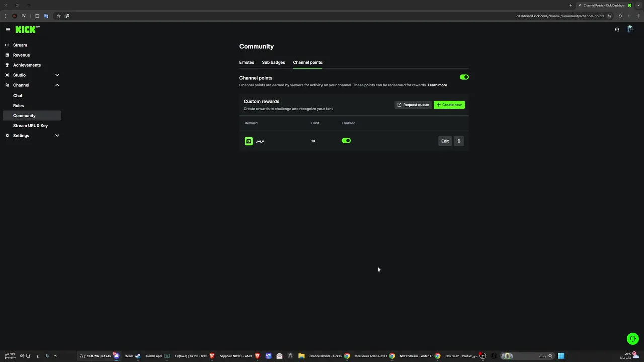The width and height of the screenshot is (644, 362).
Task: Open the browser extensions puzzle icon
Action: tap(37, 16)
